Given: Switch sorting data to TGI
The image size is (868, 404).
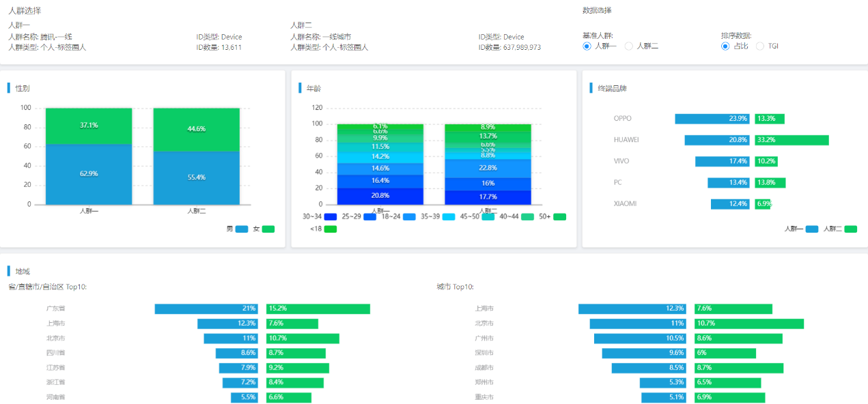Looking at the screenshot, I should pos(759,46).
